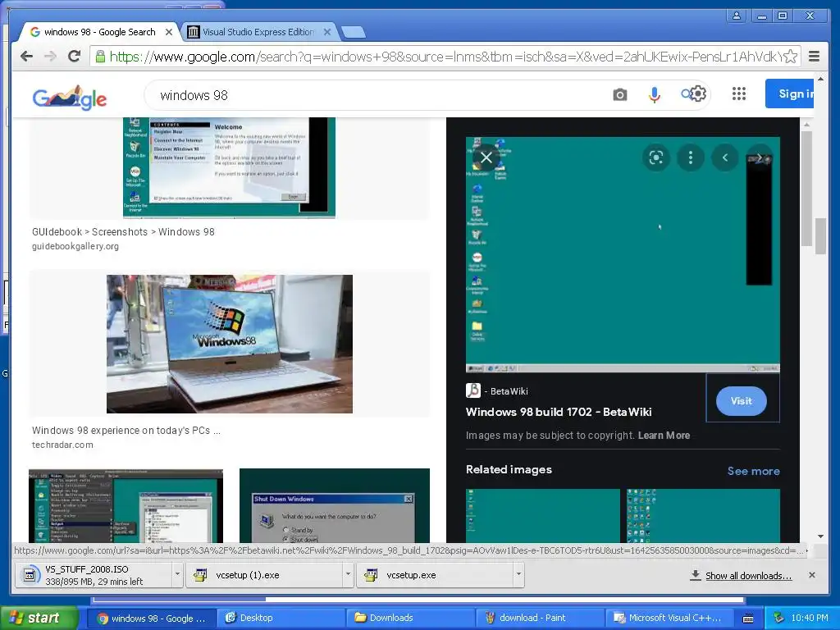Open vcsetup.exe download item
This screenshot has width=840, height=630.
[x=434, y=575]
